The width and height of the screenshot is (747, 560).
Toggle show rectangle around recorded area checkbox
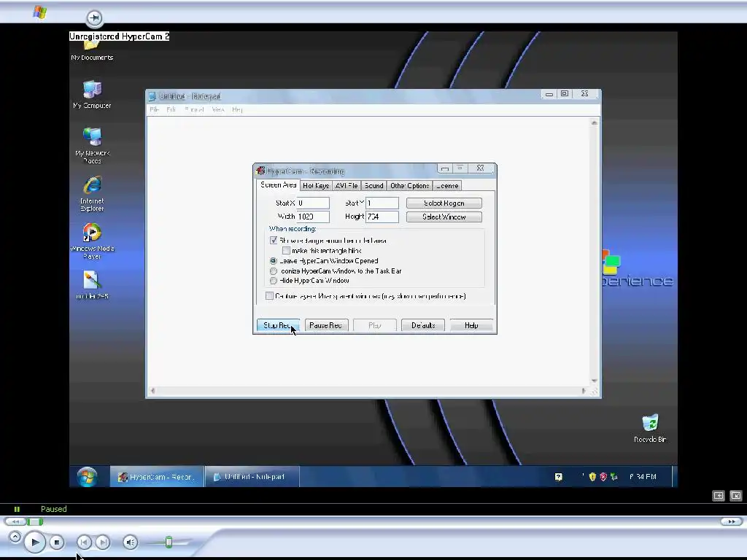coord(274,241)
